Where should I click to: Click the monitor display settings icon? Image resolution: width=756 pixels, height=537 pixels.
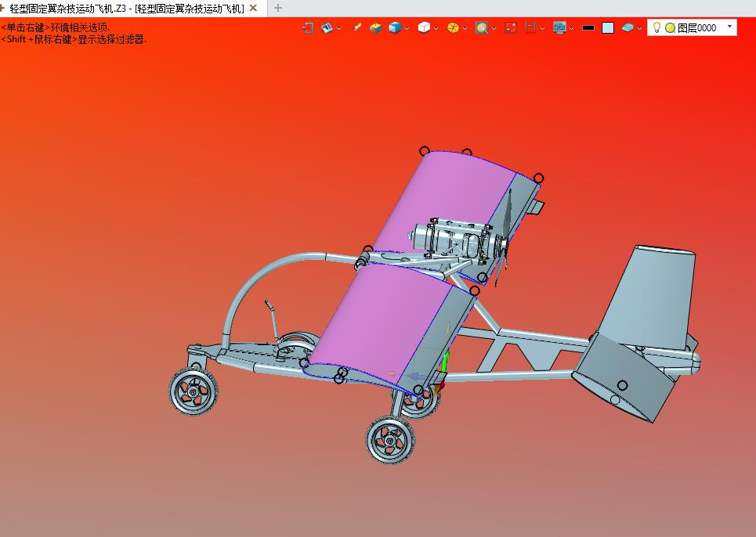tap(559, 27)
